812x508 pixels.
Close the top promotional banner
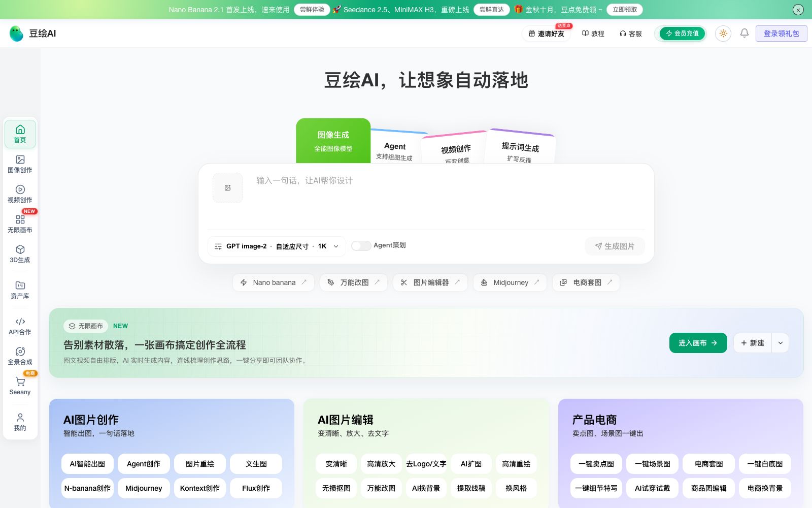coord(798,10)
